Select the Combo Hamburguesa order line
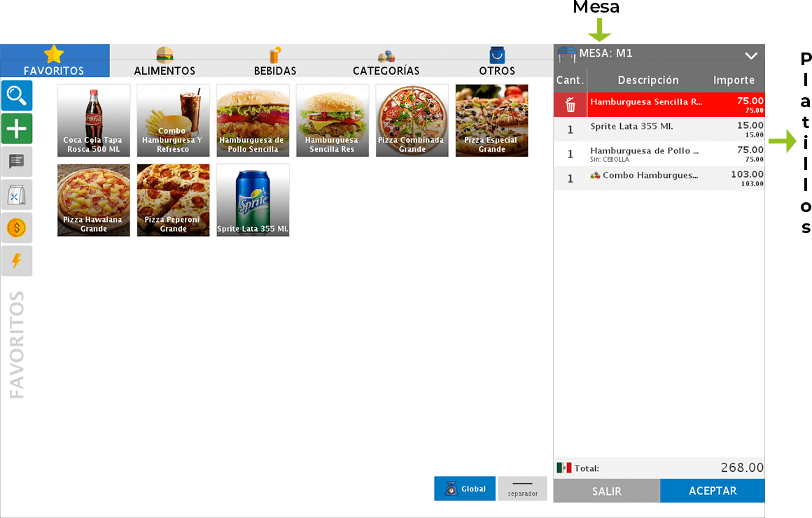This screenshot has height=518, width=812. [658, 178]
